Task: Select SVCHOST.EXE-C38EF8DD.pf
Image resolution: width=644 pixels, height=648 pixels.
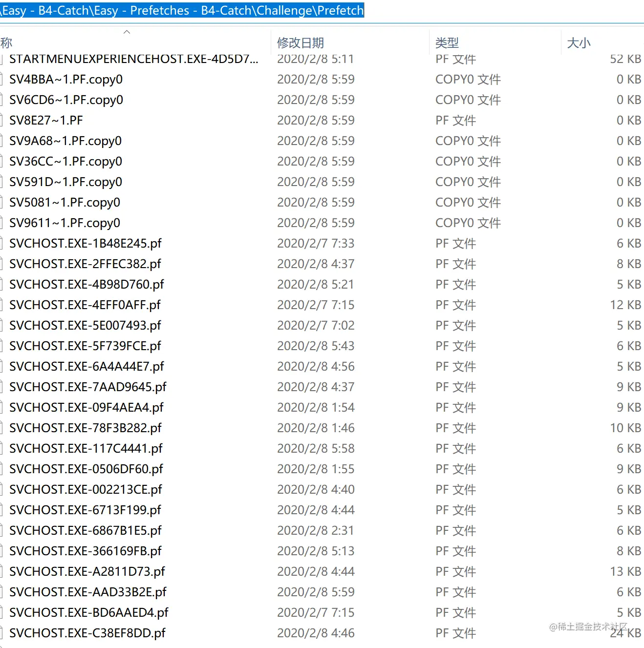Action: point(87,633)
